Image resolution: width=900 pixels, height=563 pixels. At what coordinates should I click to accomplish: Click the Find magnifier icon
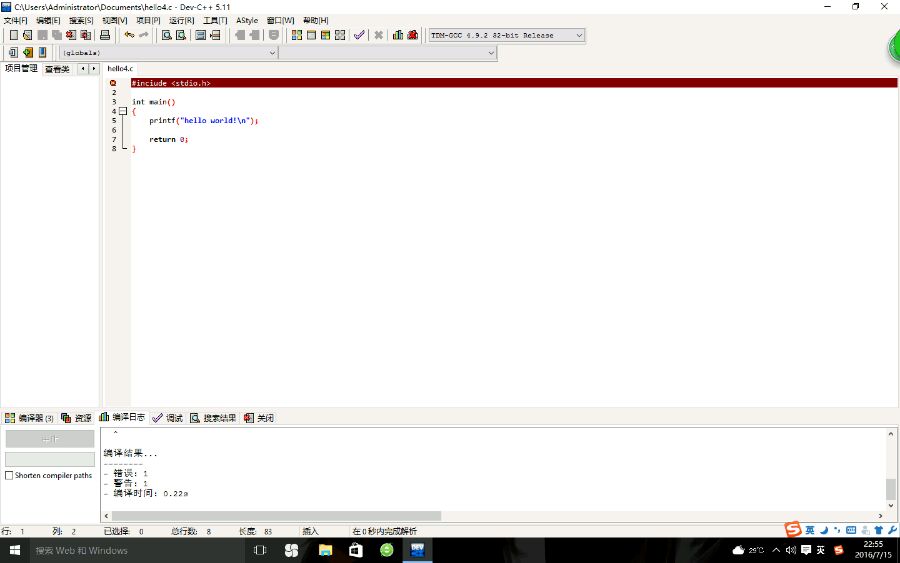[x=166, y=35]
